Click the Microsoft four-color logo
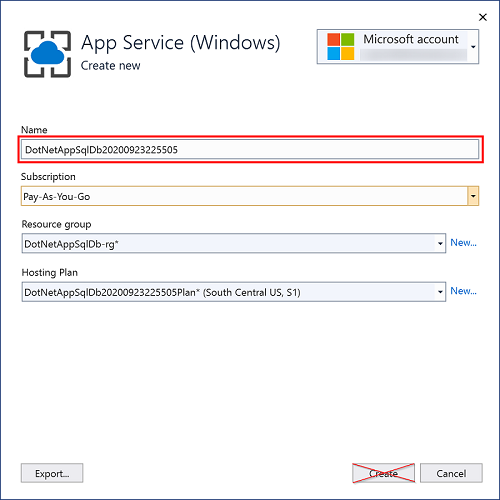This screenshot has width=500, height=500. pyautogui.click(x=341, y=46)
